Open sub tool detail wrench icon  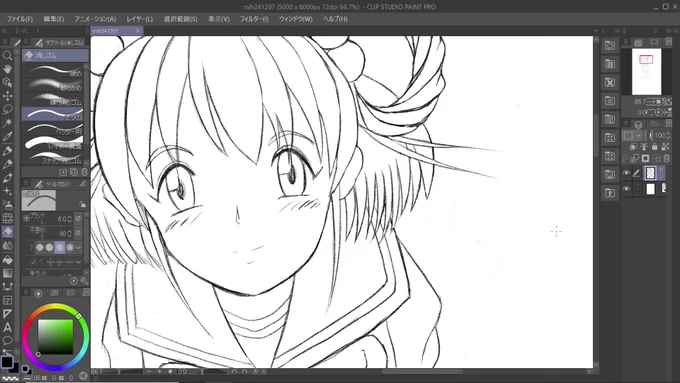pyautogui.click(x=84, y=281)
